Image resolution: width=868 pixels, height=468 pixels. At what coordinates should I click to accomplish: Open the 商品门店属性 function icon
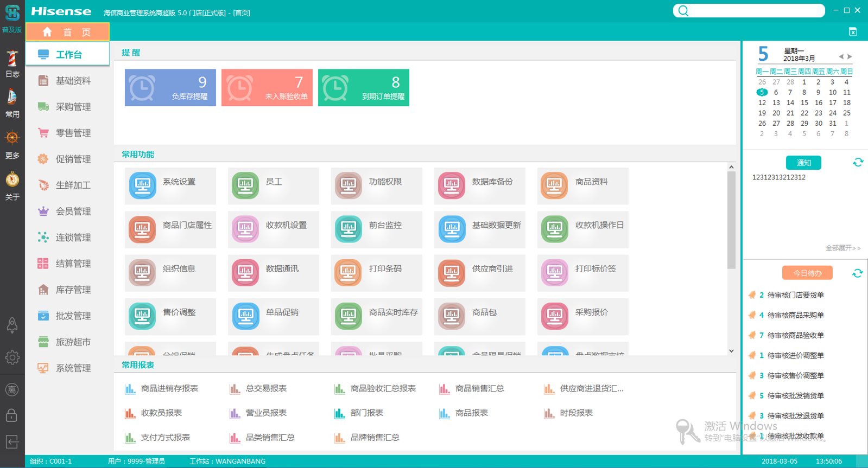tap(143, 229)
